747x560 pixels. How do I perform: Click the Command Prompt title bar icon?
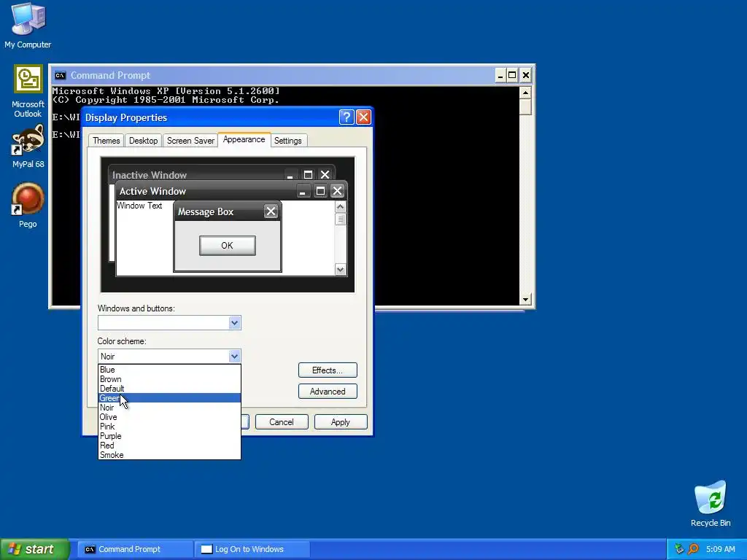[x=60, y=75]
